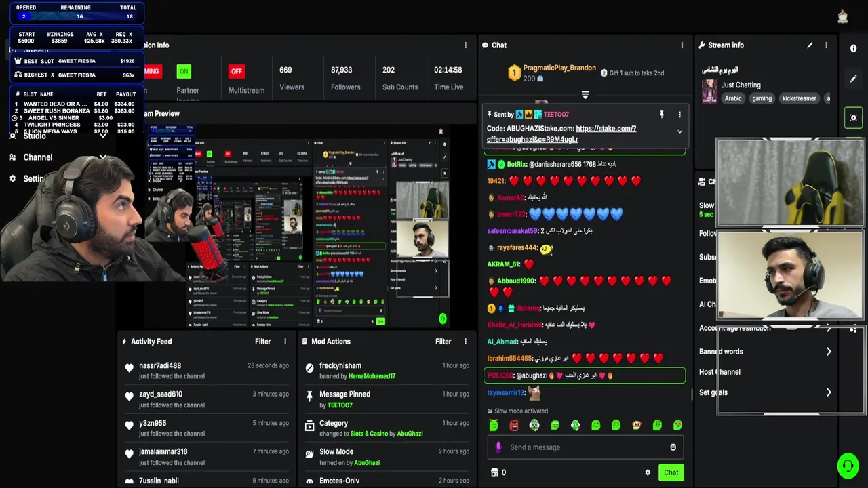Viewport: 868px width, 488px height.
Task: Click the Emotes-Only mod action row
Action: tap(387, 481)
